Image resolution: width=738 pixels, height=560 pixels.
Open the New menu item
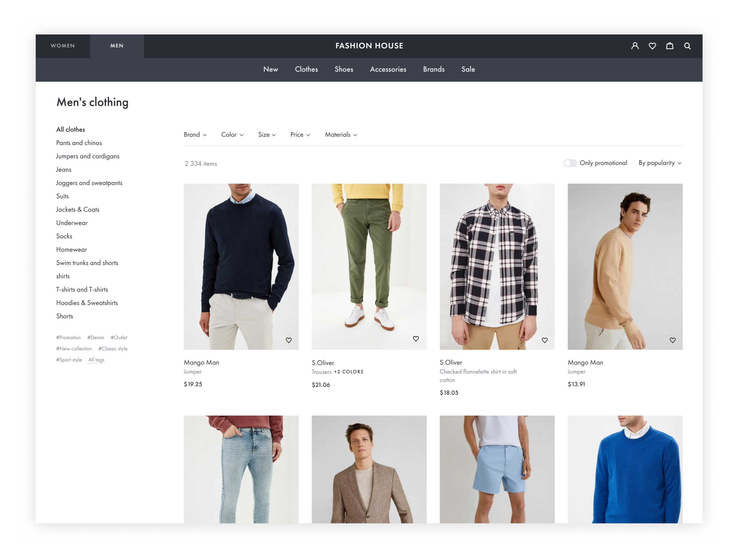tap(271, 69)
